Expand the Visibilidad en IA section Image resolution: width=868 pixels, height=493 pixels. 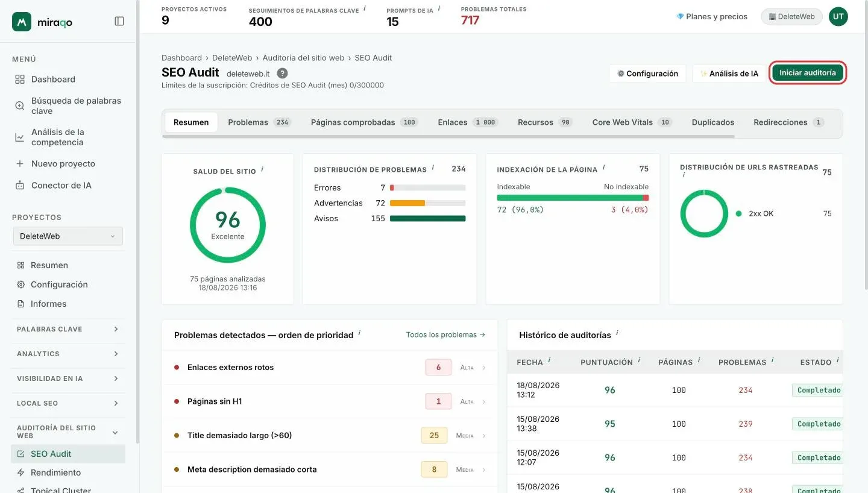[68, 378]
